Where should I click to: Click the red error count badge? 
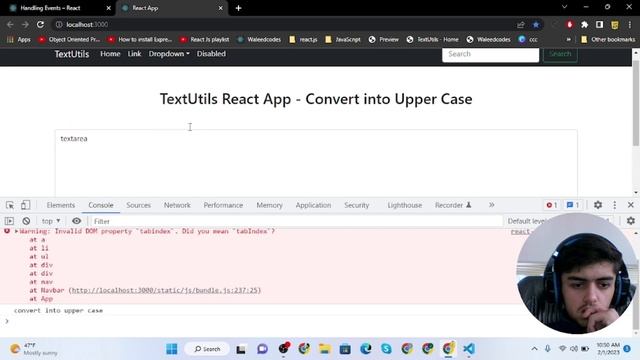551,205
